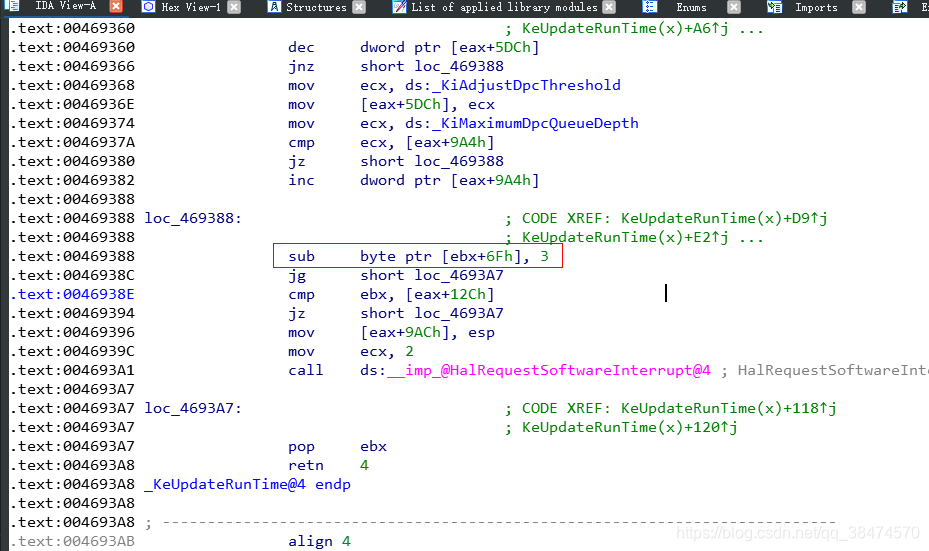Click the '[eax+5DCh], ecx' operand
The width and height of the screenshot is (929, 551).
coord(427,104)
